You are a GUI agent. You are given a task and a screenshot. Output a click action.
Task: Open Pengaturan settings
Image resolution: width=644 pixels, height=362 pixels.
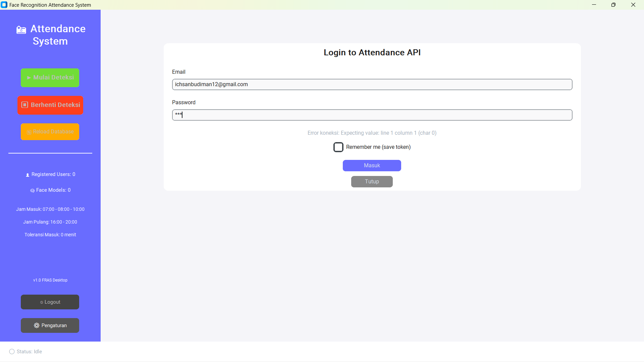50,325
